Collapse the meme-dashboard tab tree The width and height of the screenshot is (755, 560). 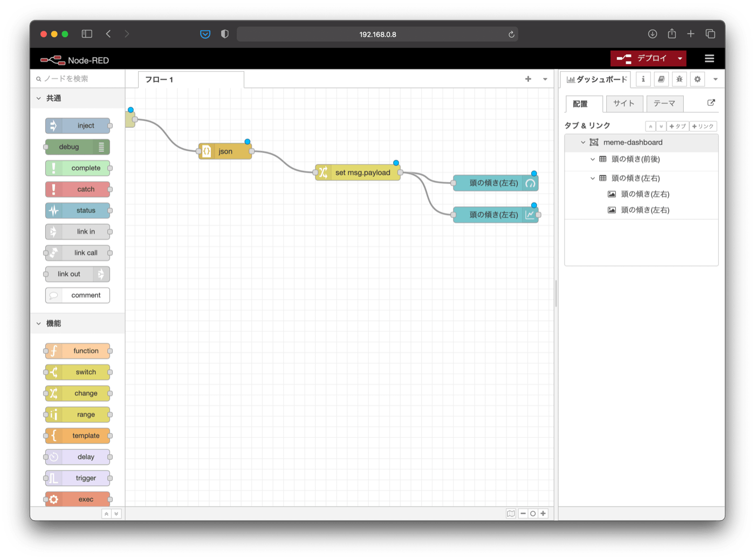(583, 142)
